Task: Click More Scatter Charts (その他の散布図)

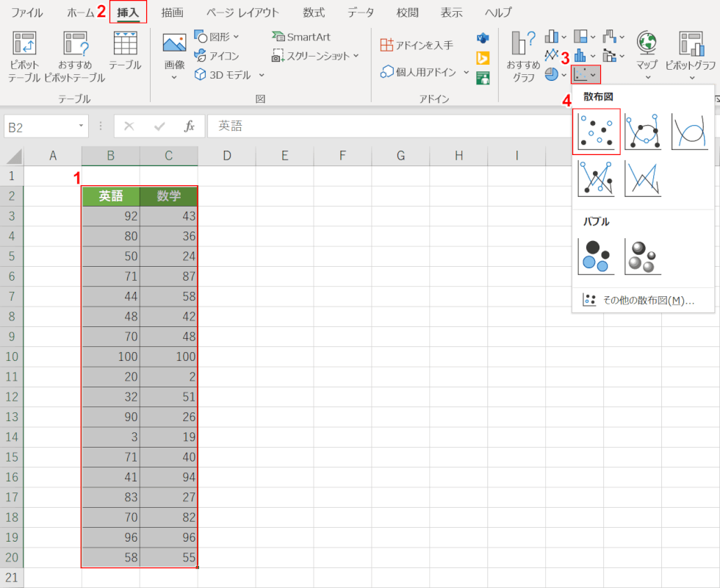Action: pos(639,300)
